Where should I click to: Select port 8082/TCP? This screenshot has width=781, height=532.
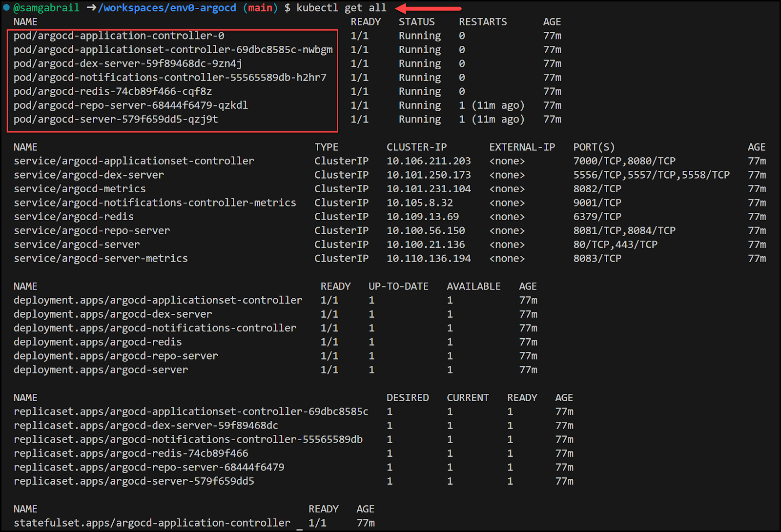(x=597, y=189)
